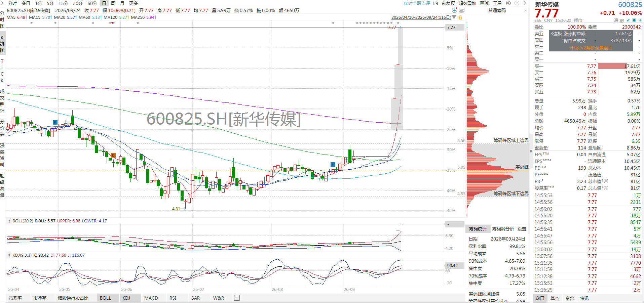This screenshot has width=644, height=303.
Task: Open the 工具 tools menu
Action: [x=497, y=3]
